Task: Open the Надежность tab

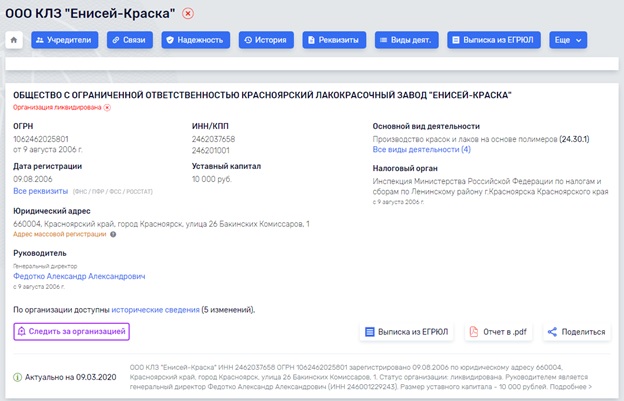Action: 195,40
